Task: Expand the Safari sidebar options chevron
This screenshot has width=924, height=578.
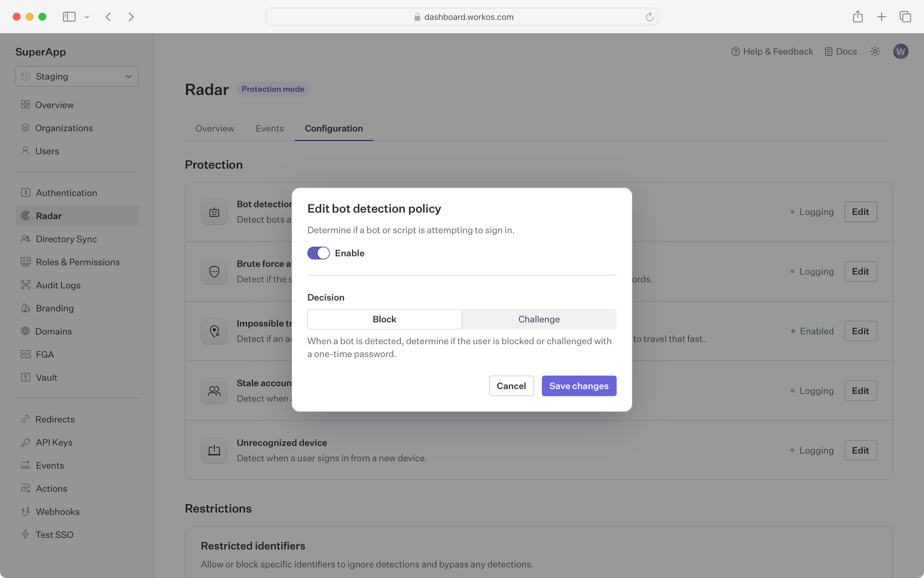Action: (x=87, y=17)
